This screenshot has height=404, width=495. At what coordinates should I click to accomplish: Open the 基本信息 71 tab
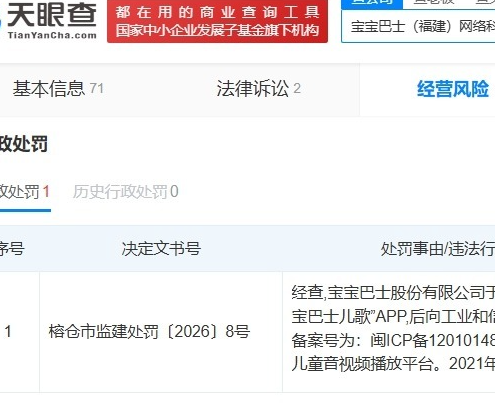tap(58, 89)
